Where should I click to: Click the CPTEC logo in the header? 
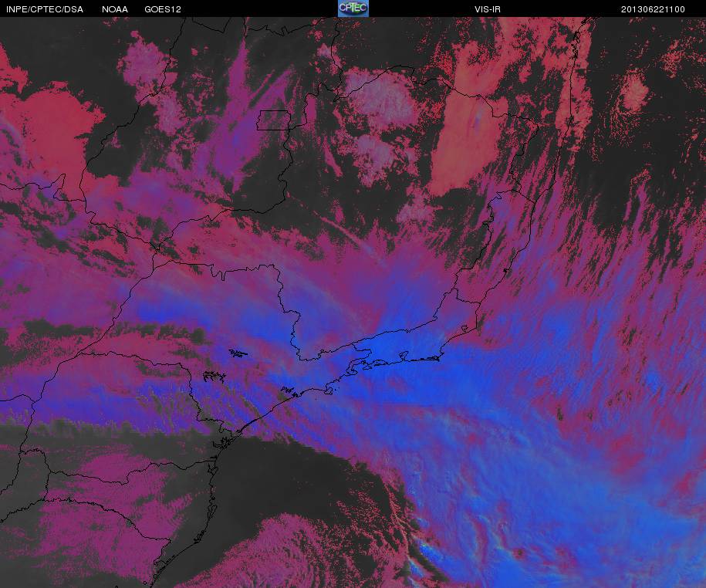click(353, 8)
